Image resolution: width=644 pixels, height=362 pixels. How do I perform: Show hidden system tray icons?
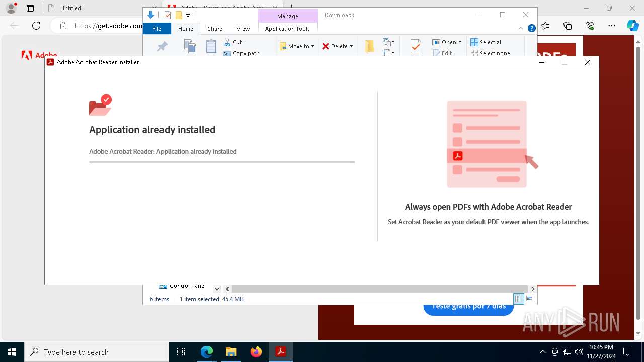(x=542, y=352)
